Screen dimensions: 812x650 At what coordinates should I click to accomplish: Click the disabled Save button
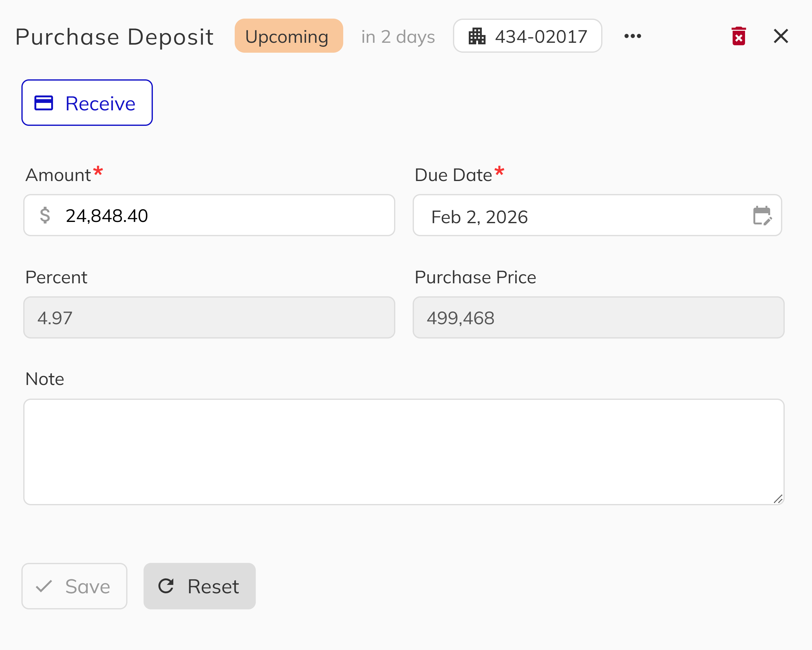coord(74,586)
